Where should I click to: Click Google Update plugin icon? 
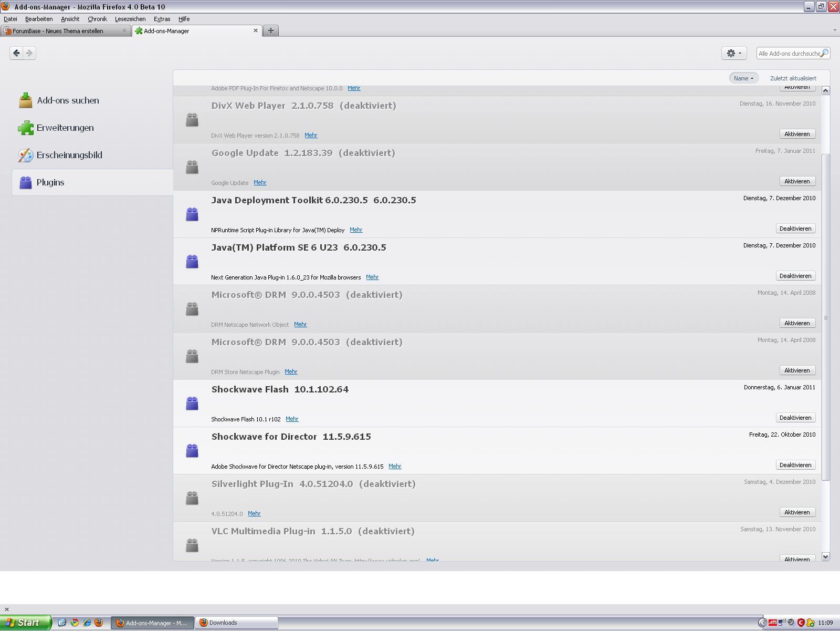[x=192, y=167]
